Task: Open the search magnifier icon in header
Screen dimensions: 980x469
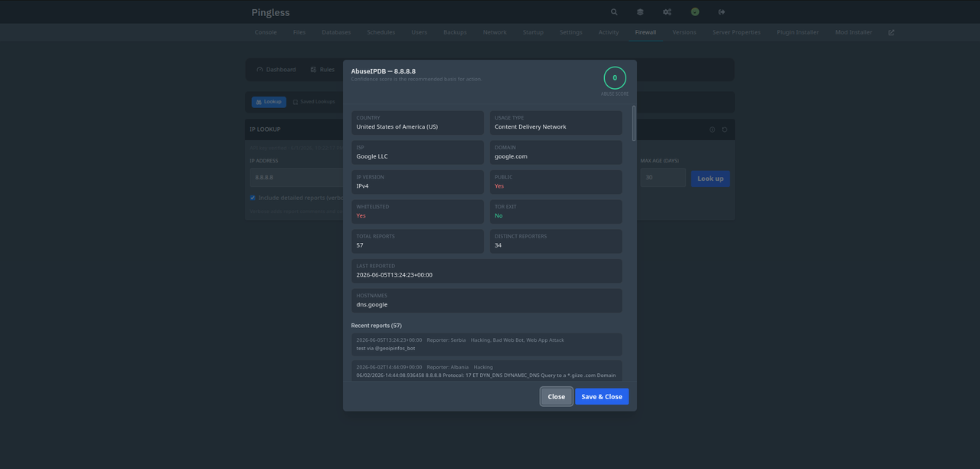Action: [x=614, y=12]
